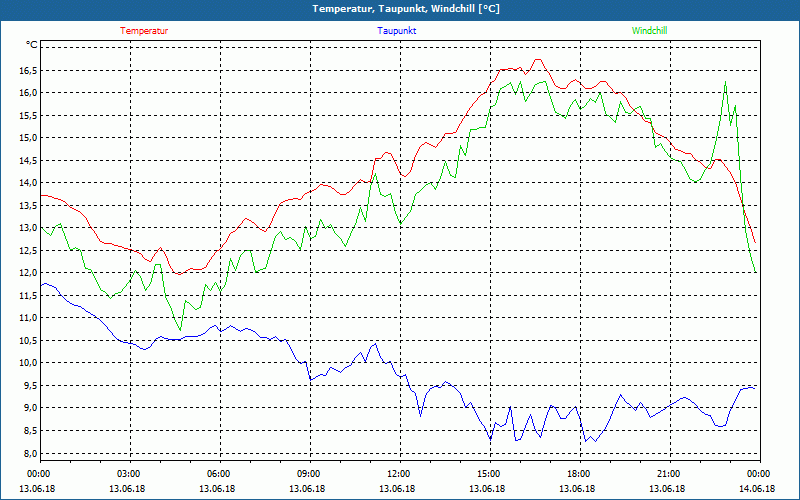
Task: Click the 13.06.18 date under 18:00
Action: pyautogui.click(x=577, y=488)
